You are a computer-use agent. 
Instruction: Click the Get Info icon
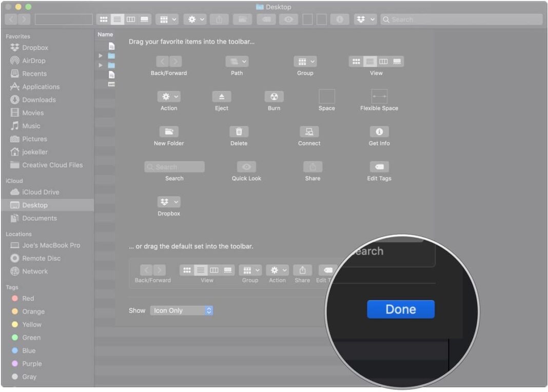pos(379,131)
